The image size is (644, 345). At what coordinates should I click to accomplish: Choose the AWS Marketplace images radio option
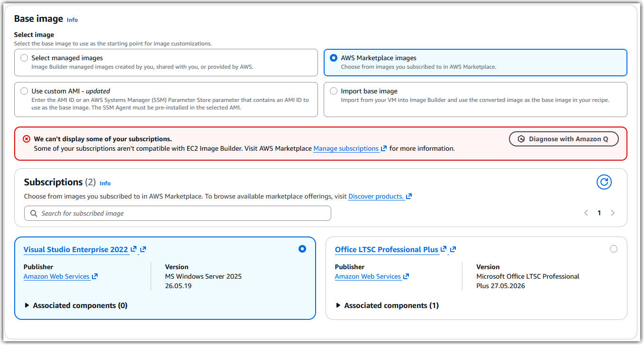tap(334, 58)
